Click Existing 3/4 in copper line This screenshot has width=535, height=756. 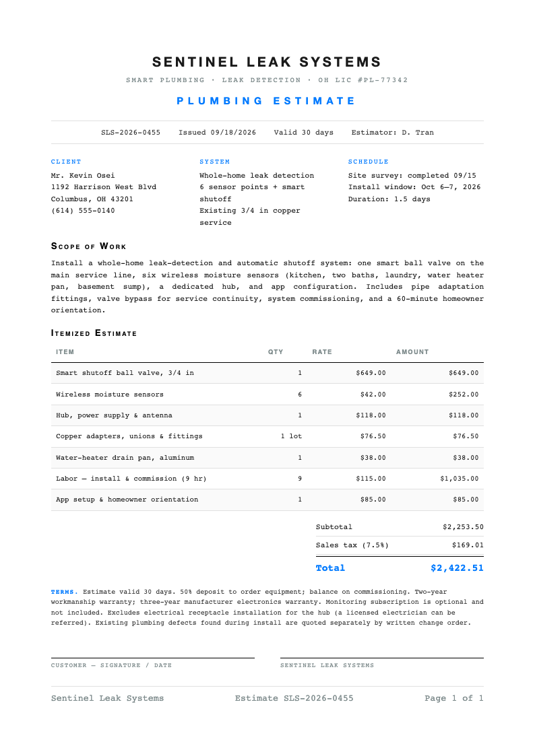pyautogui.click(x=250, y=211)
